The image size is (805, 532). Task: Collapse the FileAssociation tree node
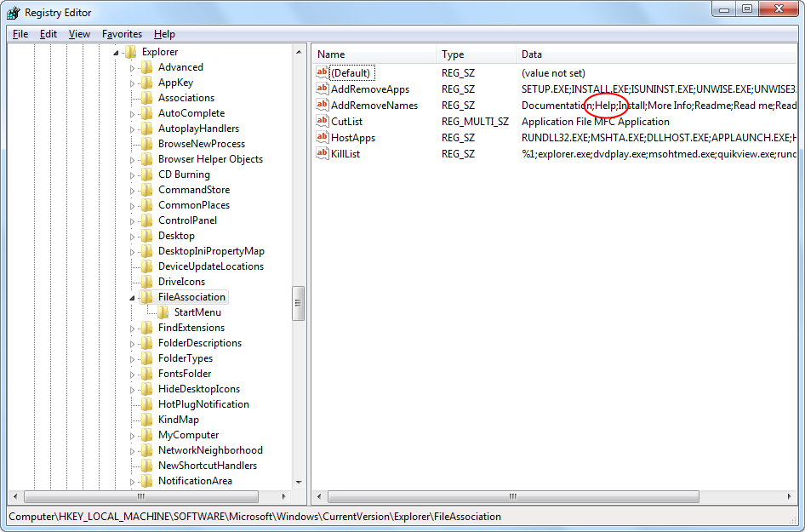pyautogui.click(x=132, y=298)
